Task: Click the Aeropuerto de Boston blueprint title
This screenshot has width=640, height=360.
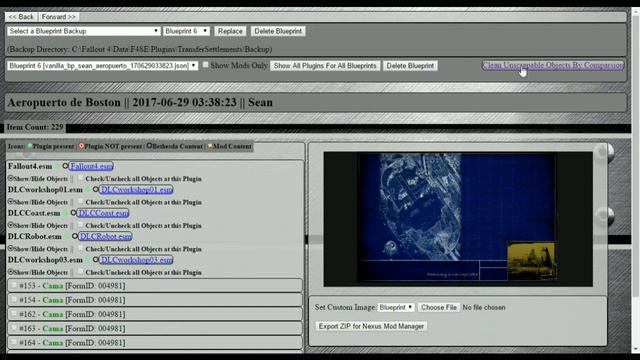Action: (x=140, y=102)
